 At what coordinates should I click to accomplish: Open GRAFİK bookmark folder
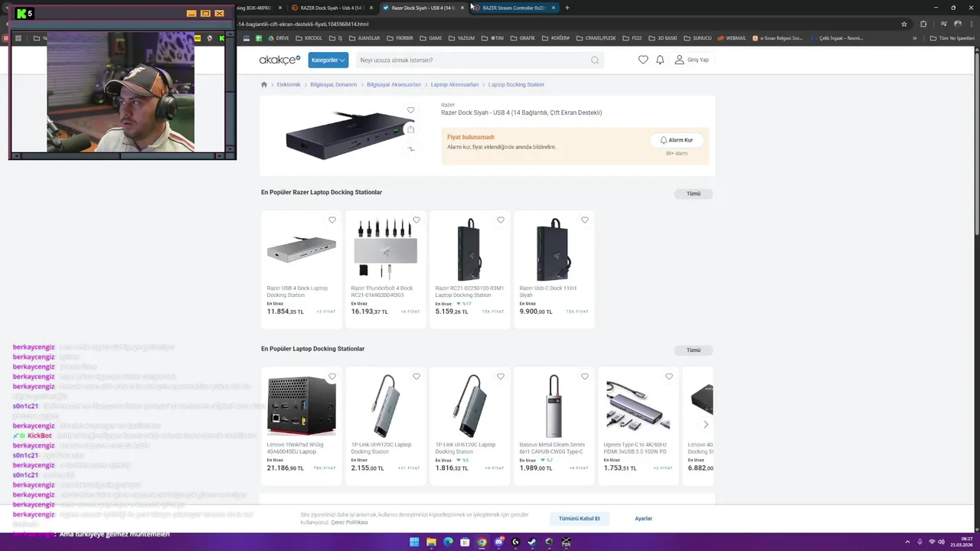523,38
